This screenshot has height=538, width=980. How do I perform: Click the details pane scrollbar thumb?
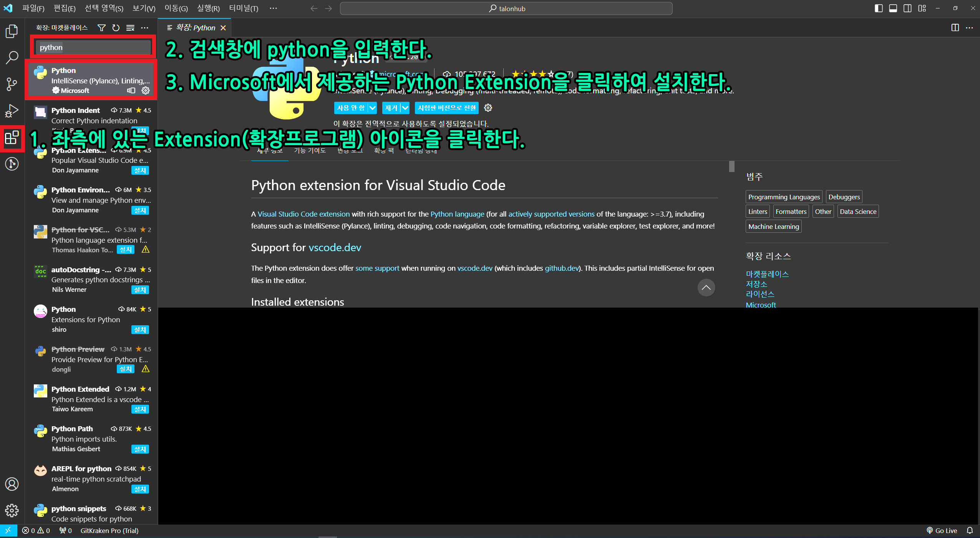coord(731,166)
